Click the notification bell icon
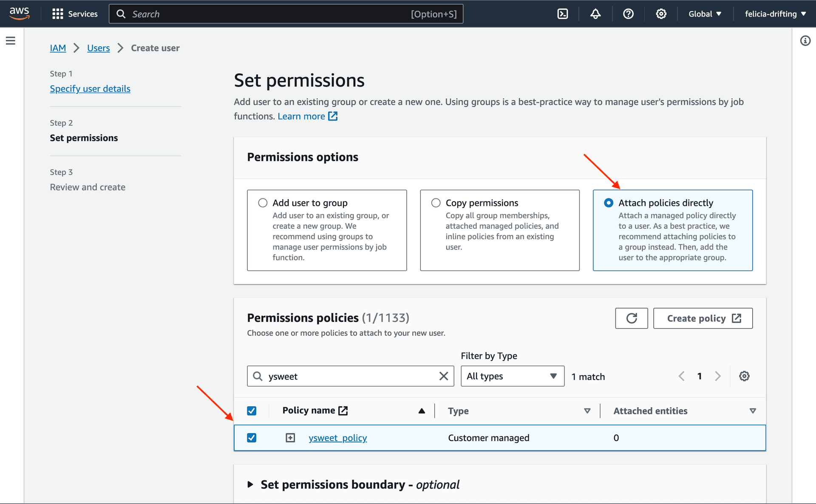Image resolution: width=816 pixels, height=504 pixels. click(595, 13)
